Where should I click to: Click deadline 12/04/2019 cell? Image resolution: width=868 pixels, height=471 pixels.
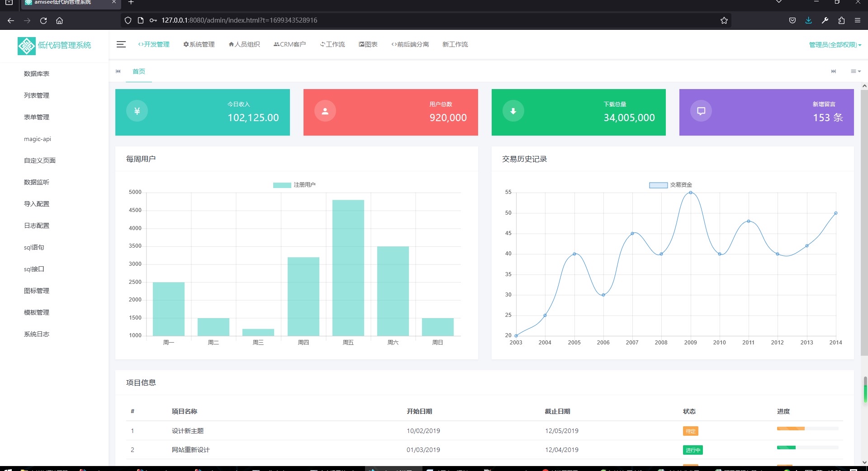[x=562, y=450]
